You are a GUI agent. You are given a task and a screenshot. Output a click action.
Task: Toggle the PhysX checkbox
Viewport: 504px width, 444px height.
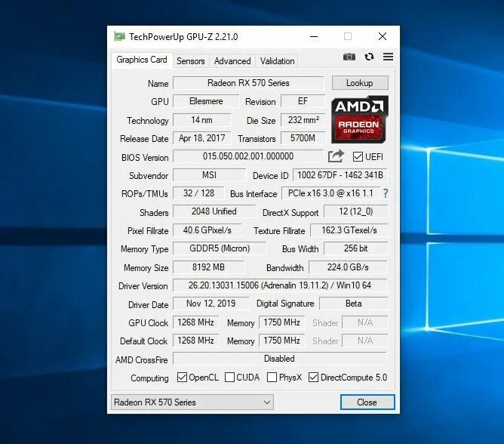(272, 377)
